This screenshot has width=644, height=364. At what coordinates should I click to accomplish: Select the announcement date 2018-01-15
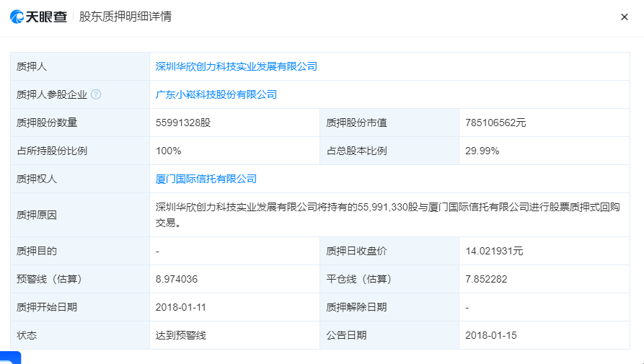[491, 335]
